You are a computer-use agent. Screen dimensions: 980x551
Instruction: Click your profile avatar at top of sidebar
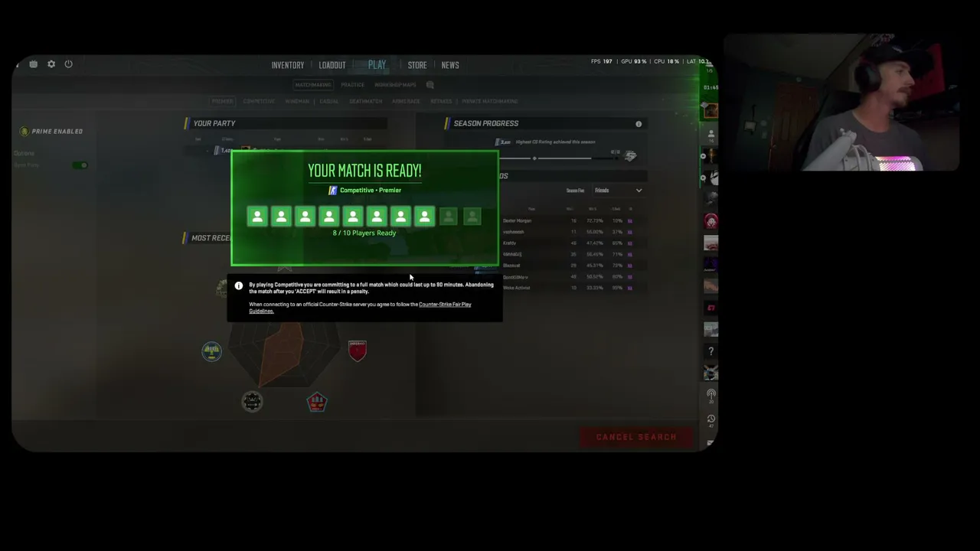[711, 111]
